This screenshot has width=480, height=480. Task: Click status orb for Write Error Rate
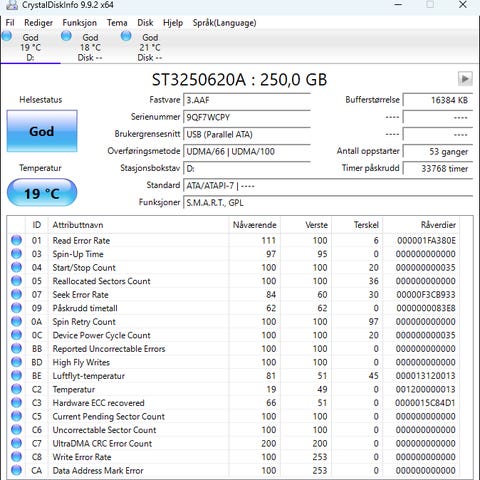point(16,457)
